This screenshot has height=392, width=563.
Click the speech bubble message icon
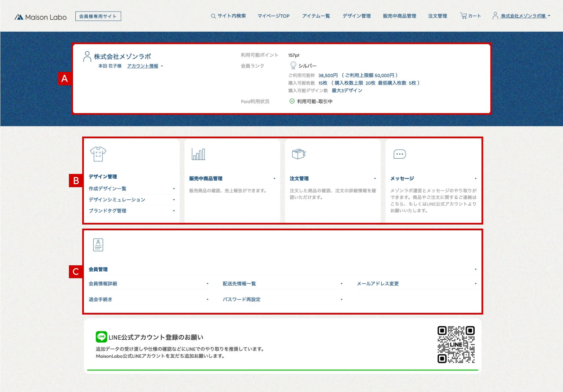point(400,154)
